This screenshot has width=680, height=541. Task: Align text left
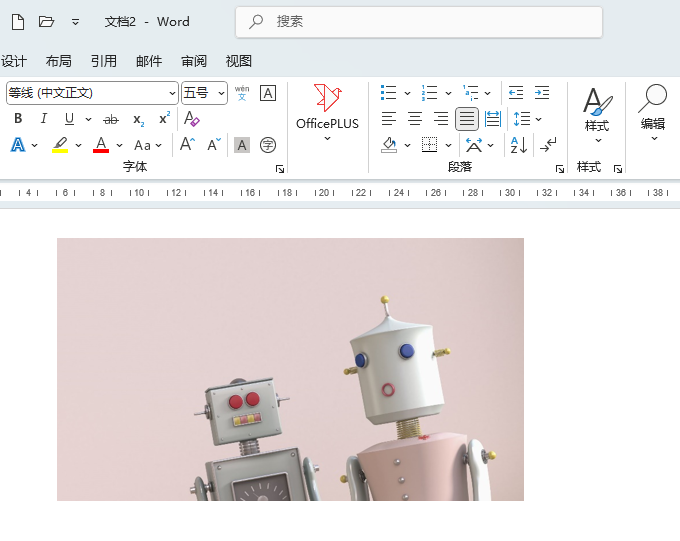(389, 119)
